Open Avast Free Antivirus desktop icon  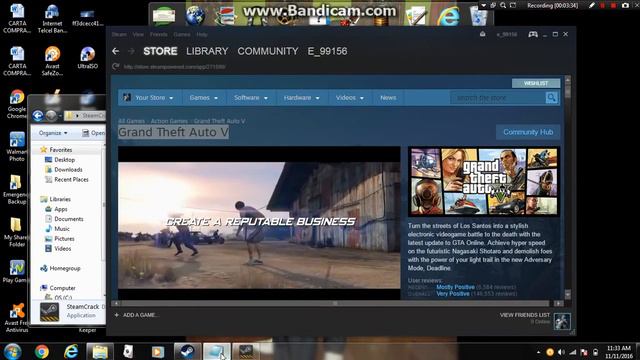[x=17, y=318]
